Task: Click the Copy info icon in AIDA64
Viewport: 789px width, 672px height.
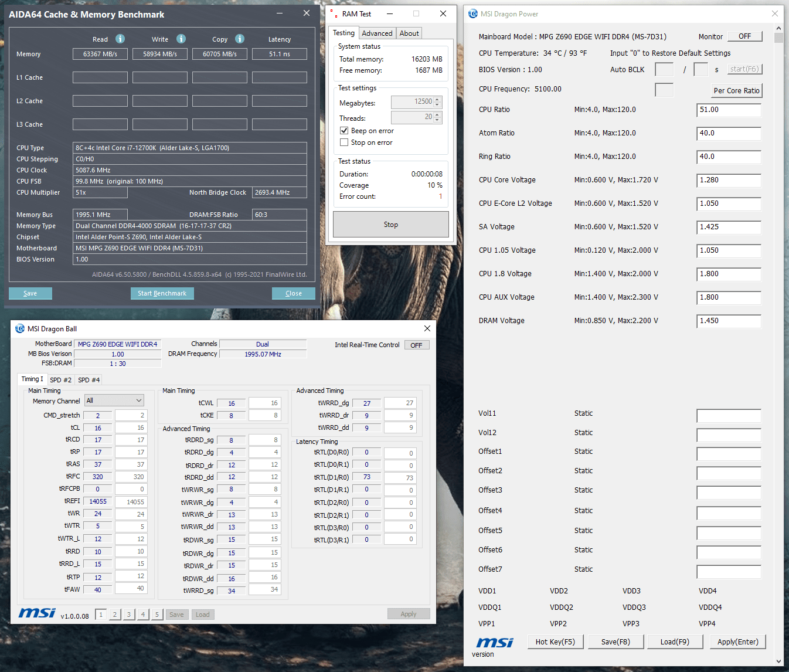Action: (x=240, y=39)
